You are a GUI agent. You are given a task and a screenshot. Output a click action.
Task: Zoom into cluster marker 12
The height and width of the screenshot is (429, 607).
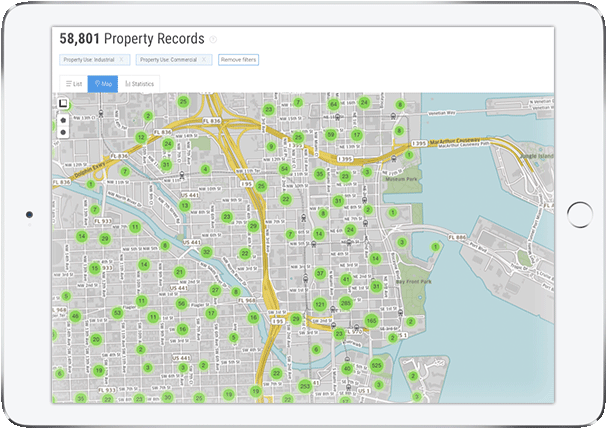coord(141,137)
